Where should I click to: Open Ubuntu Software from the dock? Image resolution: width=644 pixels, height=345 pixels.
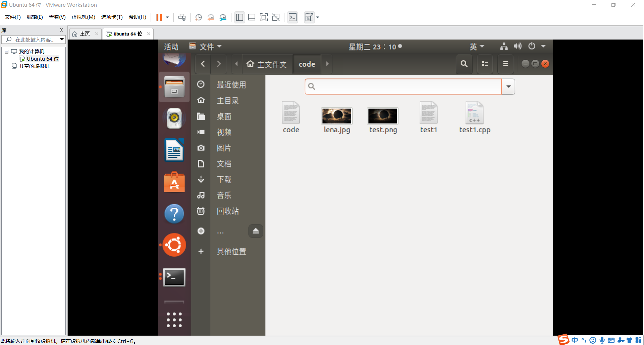(174, 182)
